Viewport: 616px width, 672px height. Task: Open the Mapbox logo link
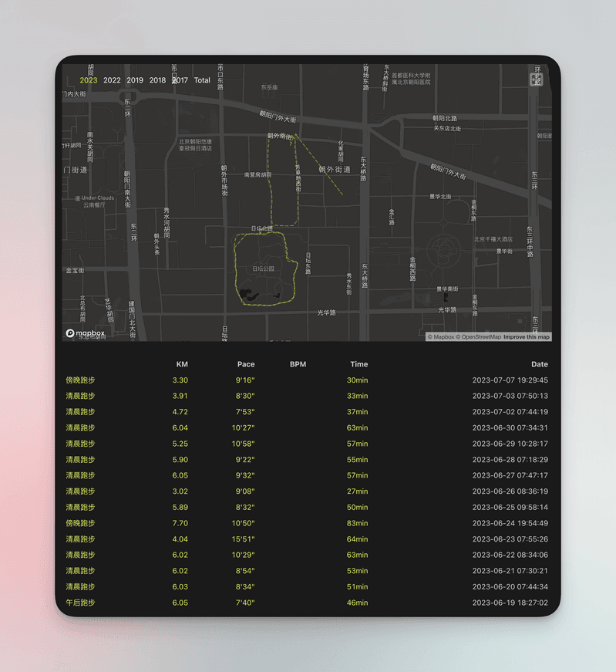85,333
